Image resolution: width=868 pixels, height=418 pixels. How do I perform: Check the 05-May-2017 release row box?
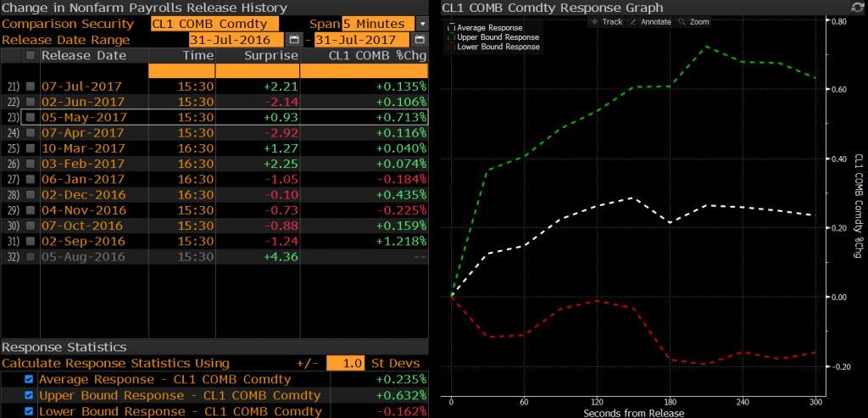coord(31,117)
